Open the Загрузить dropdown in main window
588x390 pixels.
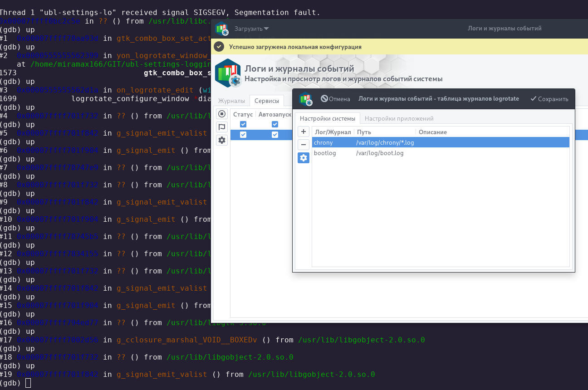click(251, 29)
